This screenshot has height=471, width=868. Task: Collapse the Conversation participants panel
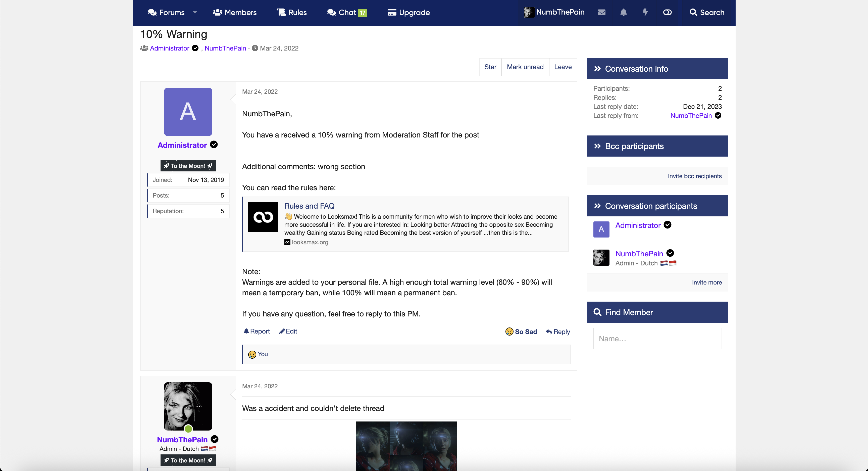click(x=657, y=206)
